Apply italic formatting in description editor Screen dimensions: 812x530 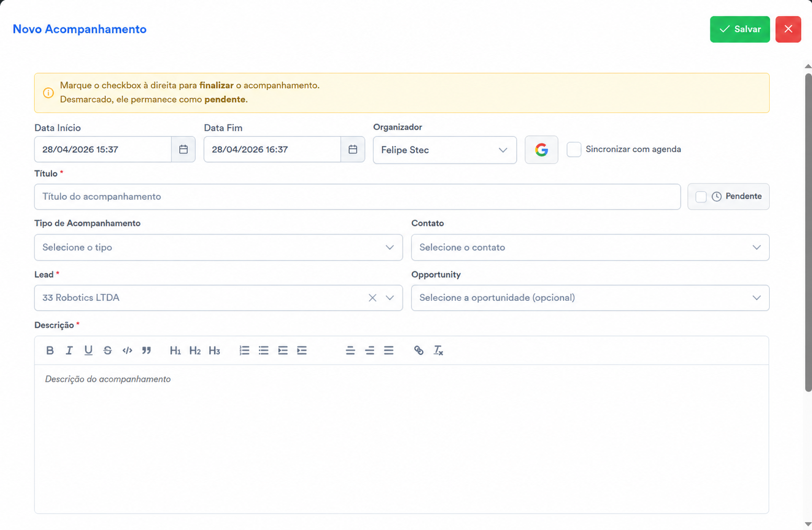69,351
